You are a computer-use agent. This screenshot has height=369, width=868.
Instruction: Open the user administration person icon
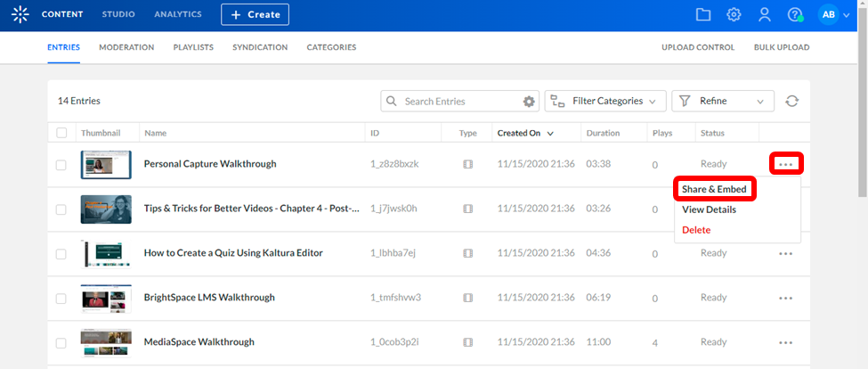(765, 15)
